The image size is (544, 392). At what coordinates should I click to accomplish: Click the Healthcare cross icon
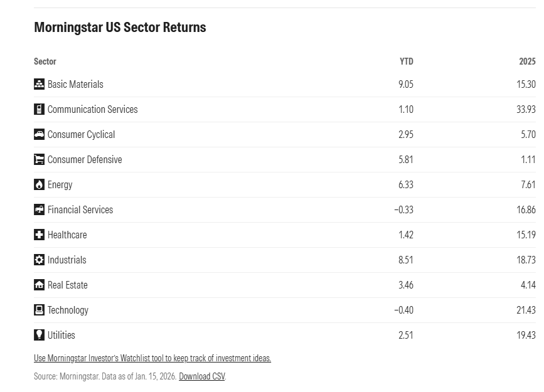click(39, 235)
